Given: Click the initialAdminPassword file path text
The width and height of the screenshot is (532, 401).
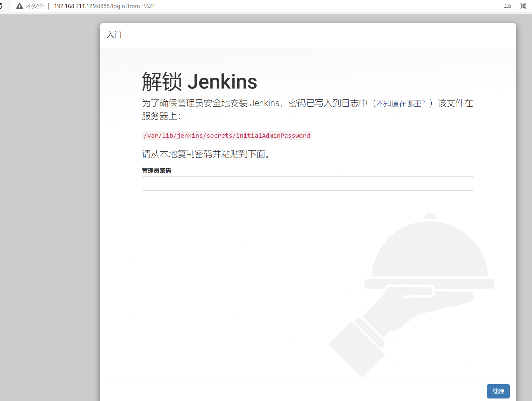Looking at the screenshot, I should point(227,135).
